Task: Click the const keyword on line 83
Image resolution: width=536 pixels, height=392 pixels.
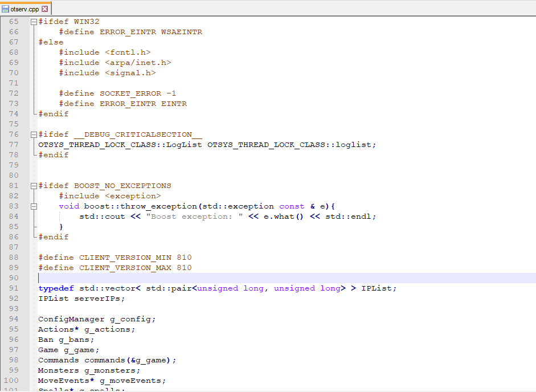Action: [x=292, y=206]
